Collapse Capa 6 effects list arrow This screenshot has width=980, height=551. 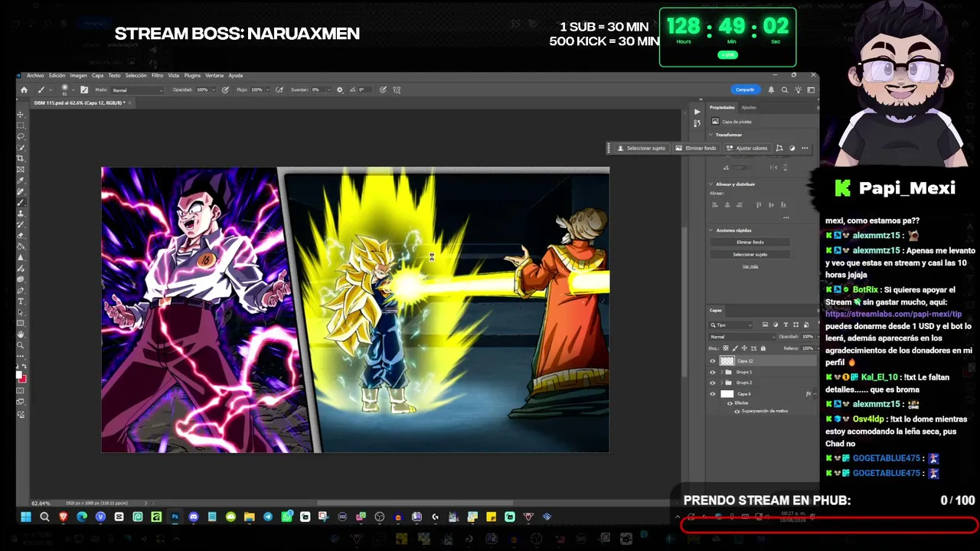point(815,394)
